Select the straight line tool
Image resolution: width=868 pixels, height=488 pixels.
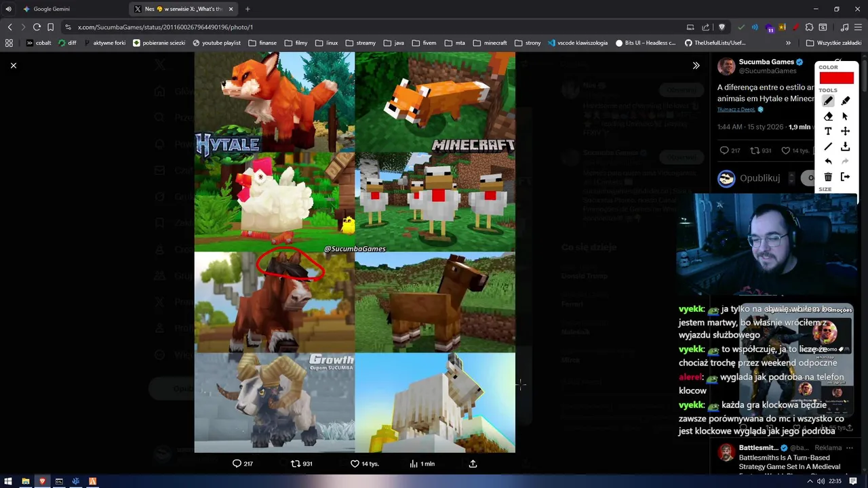pyautogui.click(x=828, y=146)
